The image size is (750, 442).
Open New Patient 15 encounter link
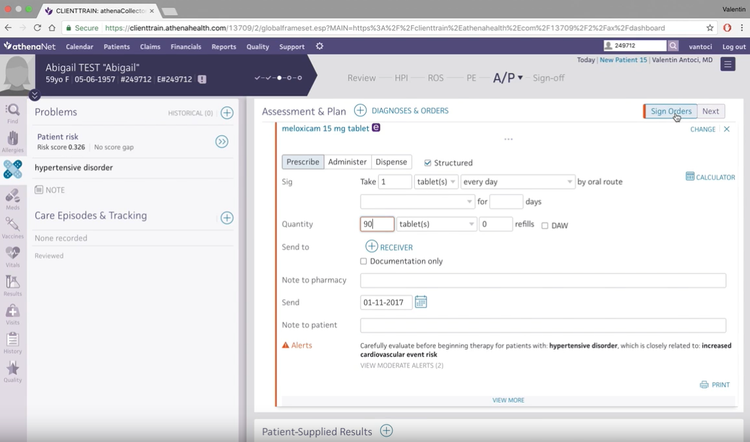(x=623, y=60)
